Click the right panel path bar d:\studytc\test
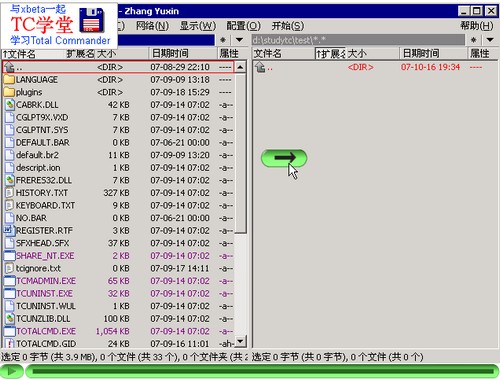This screenshot has height=380, width=500. pos(358,40)
